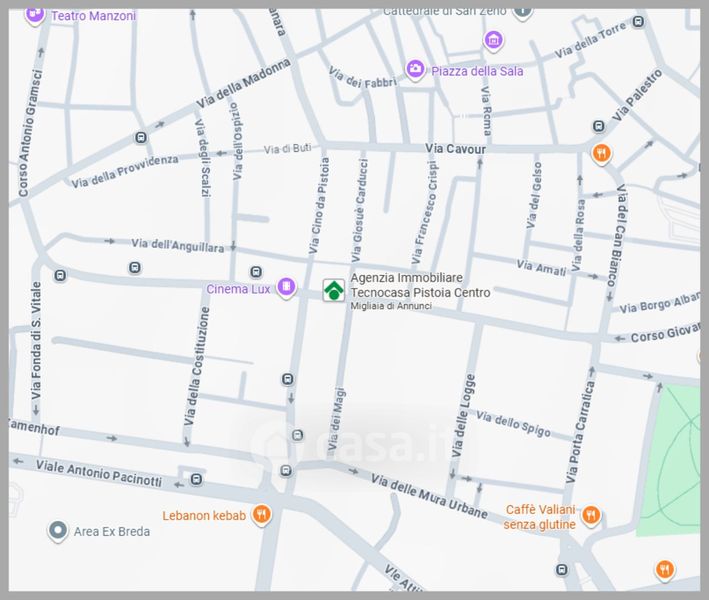709x600 pixels.
Task: Click the Via Cavour street name
Action: [455, 149]
